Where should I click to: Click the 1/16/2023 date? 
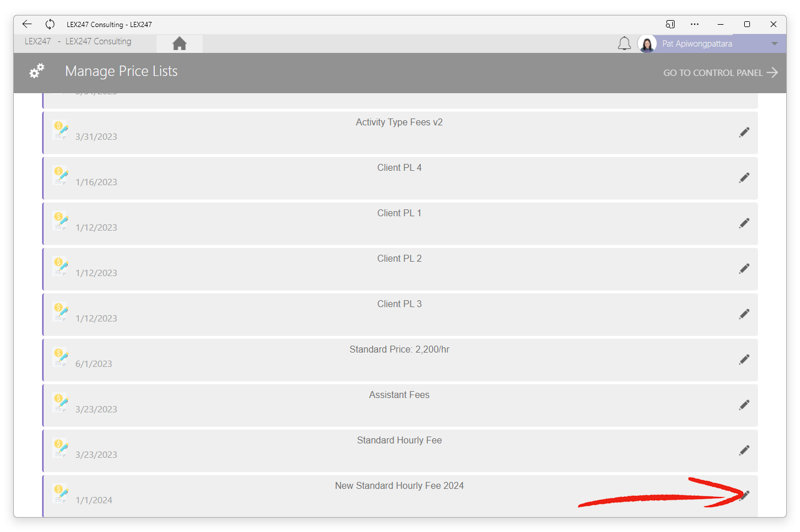point(96,182)
